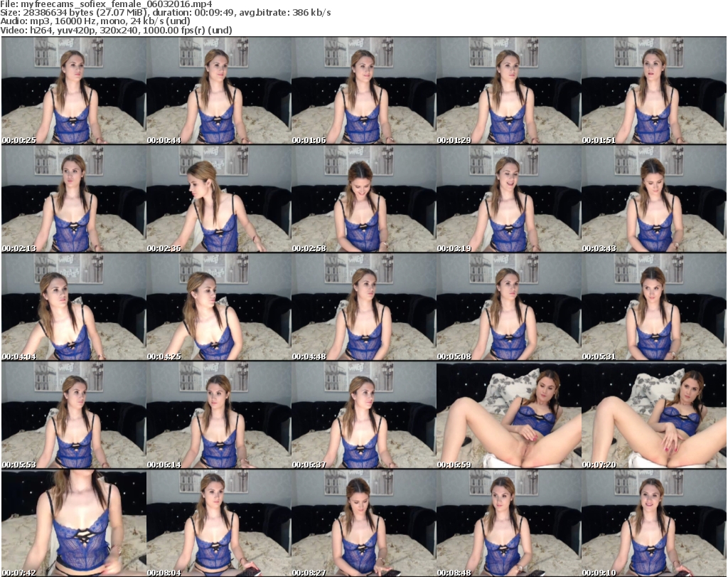Image resolution: width=728 pixels, height=577 pixels.
Task: Select the last thumbnail at 00:09:10
Action: pos(653,524)
